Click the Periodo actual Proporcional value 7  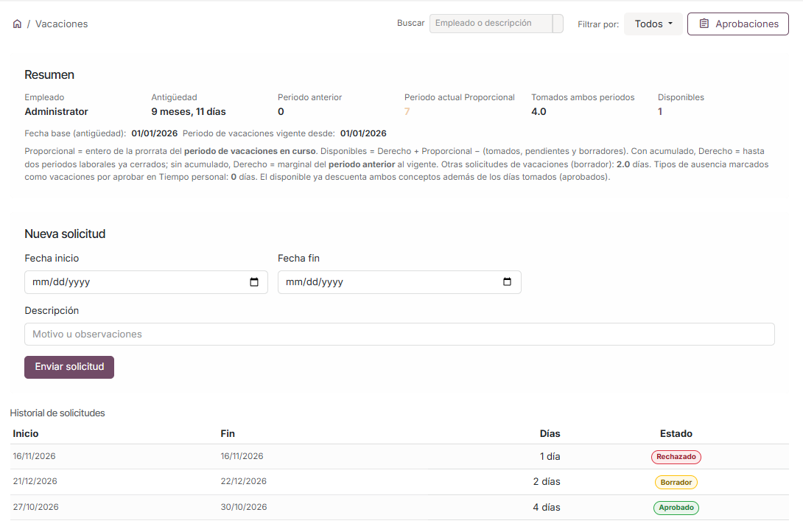click(407, 111)
